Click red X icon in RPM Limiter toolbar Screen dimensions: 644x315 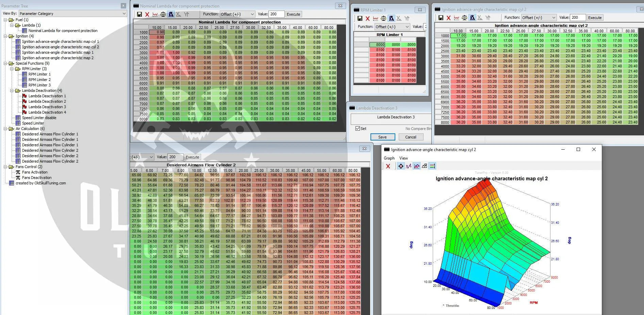pyautogui.click(x=367, y=18)
